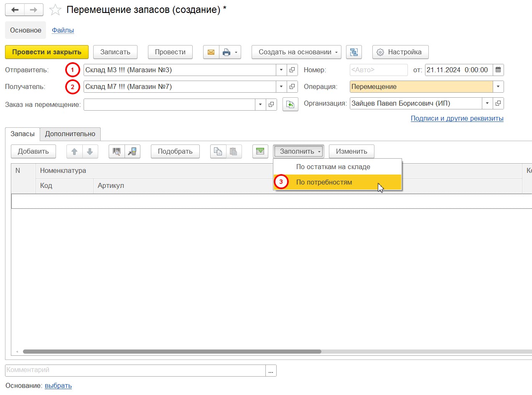Open the Создать на основании dropdown
The image size is (532, 395).
(296, 52)
